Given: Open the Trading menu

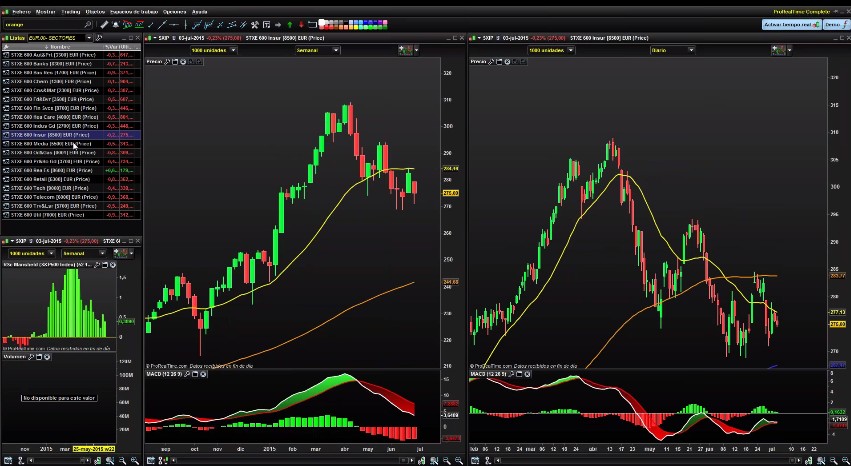Looking at the screenshot, I should [71, 11].
